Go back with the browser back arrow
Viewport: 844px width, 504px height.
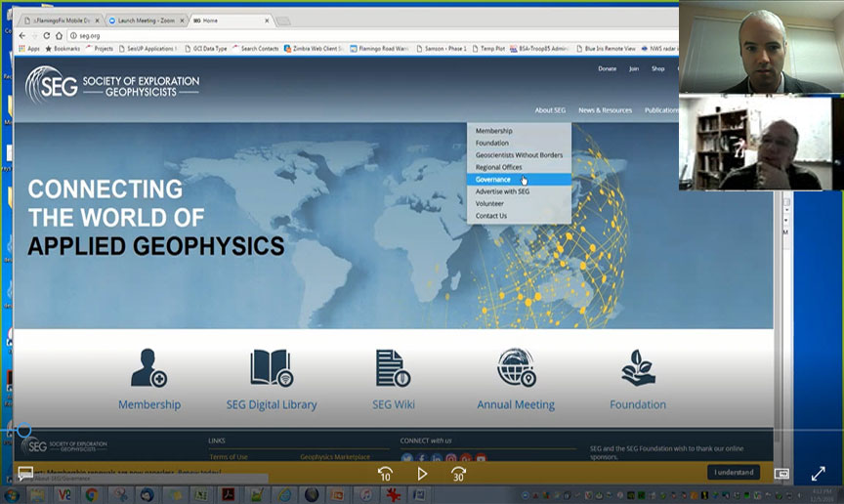coord(22,35)
